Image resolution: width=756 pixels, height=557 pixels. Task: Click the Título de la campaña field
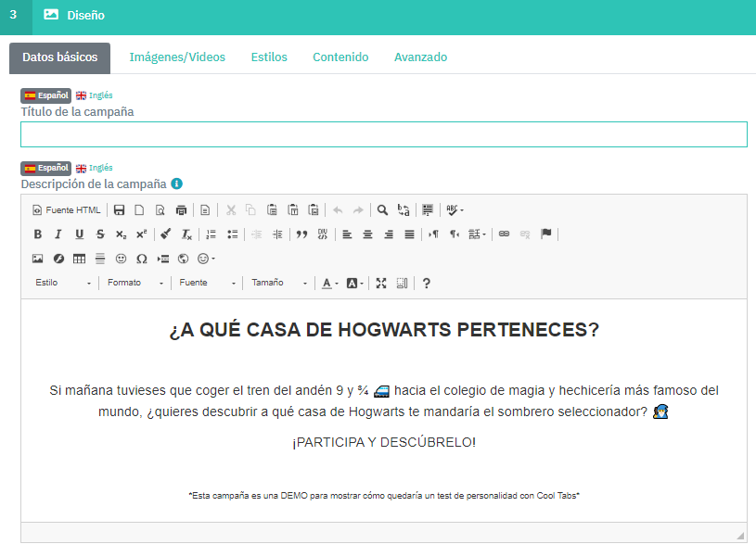pos(383,134)
